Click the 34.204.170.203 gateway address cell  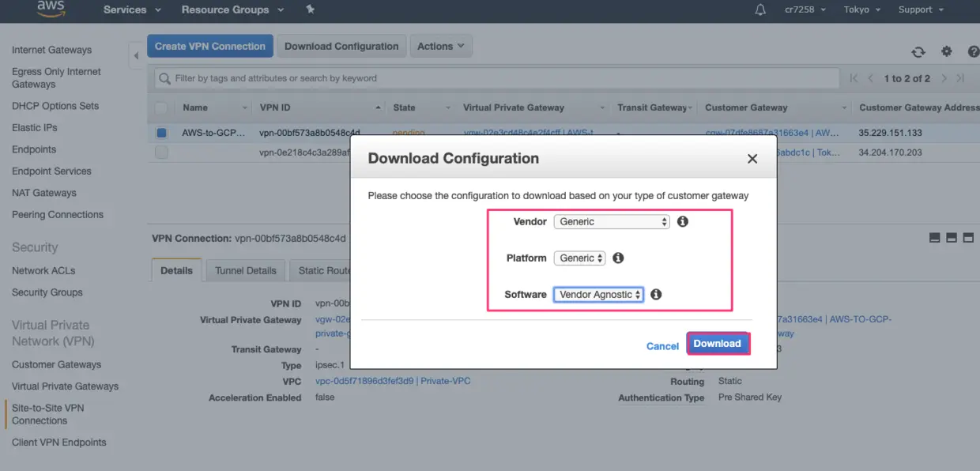click(891, 153)
